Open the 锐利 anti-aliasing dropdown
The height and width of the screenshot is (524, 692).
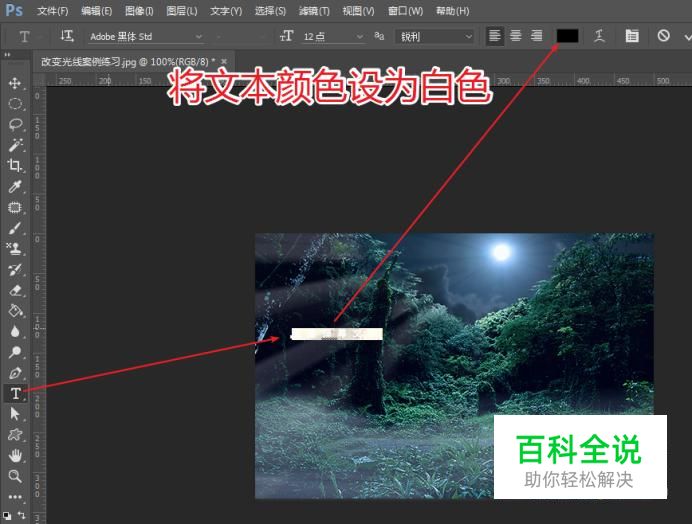coord(435,37)
